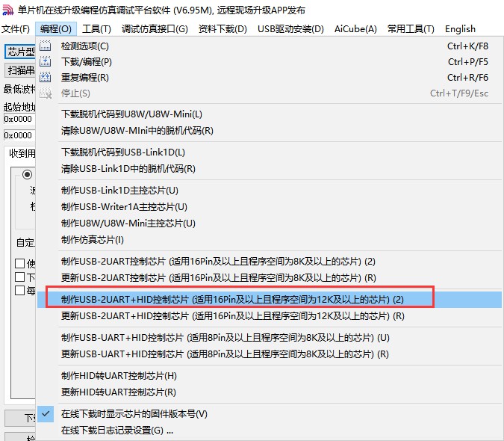The height and width of the screenshot is (441, 504).
Task: Click the 检测选项 menu icon
Action: [46, 46]
